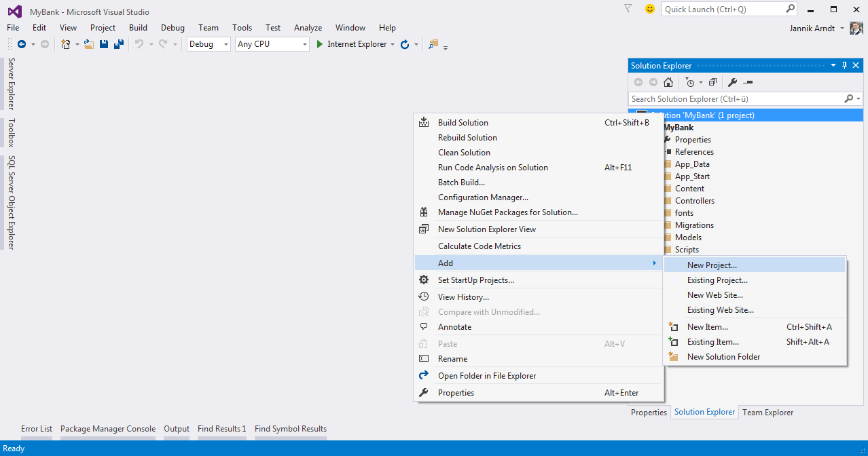Image resolution: width=868 pixels, height=456 pixels.
Task: Open the toolbar options overflow arrow
Action: [x=446, y=46]
